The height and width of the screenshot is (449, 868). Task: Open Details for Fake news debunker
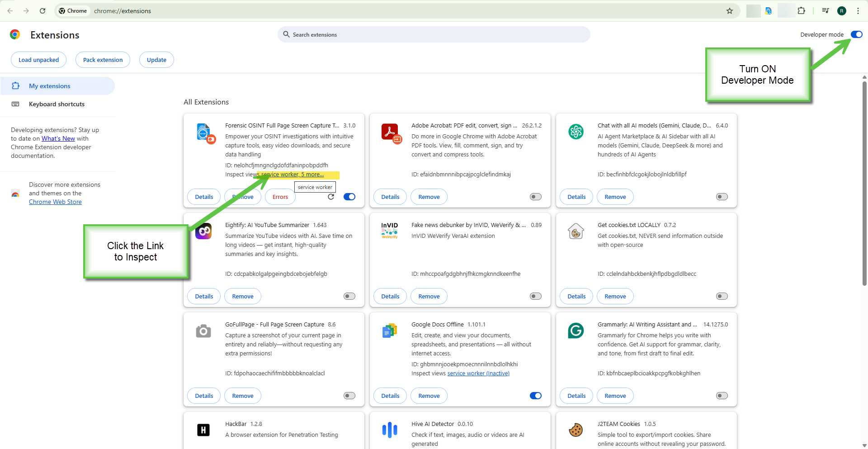(390, 296)
